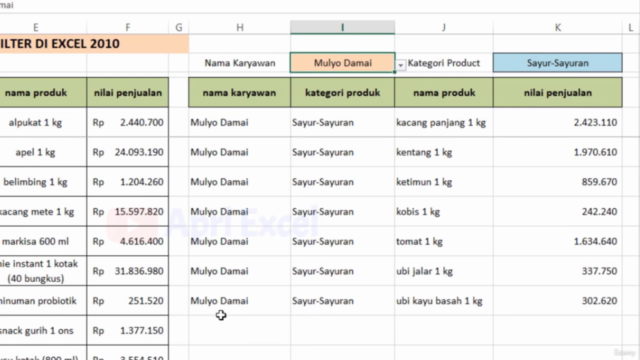The width and height of the screenshot is (640, 360).
Task: Select the value 859.670 in column K
Action: tap(558, 182)
